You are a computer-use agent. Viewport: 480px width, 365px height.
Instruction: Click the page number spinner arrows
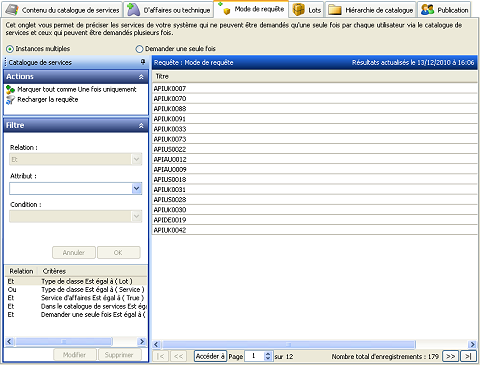[x=268, y=356]
